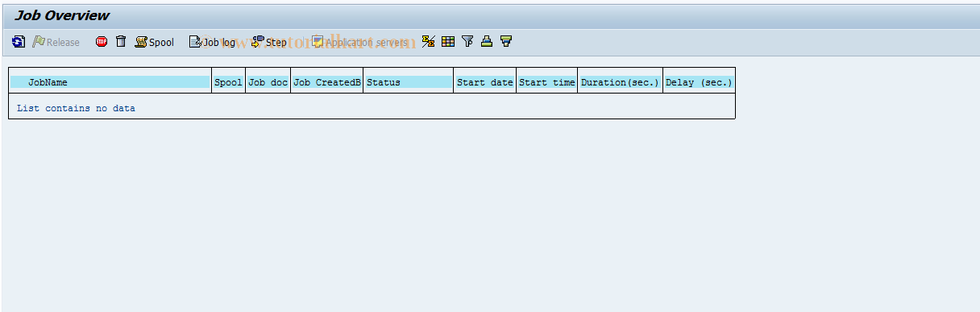This screenshot has width=980, height=312.
Task: Select the Start time column header
Action: pyautogui.click(x=547, y=82)
